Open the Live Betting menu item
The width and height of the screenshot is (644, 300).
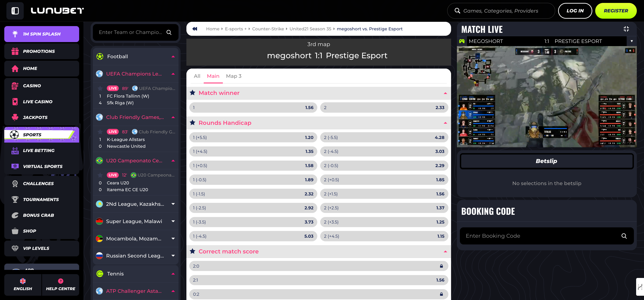42,150
